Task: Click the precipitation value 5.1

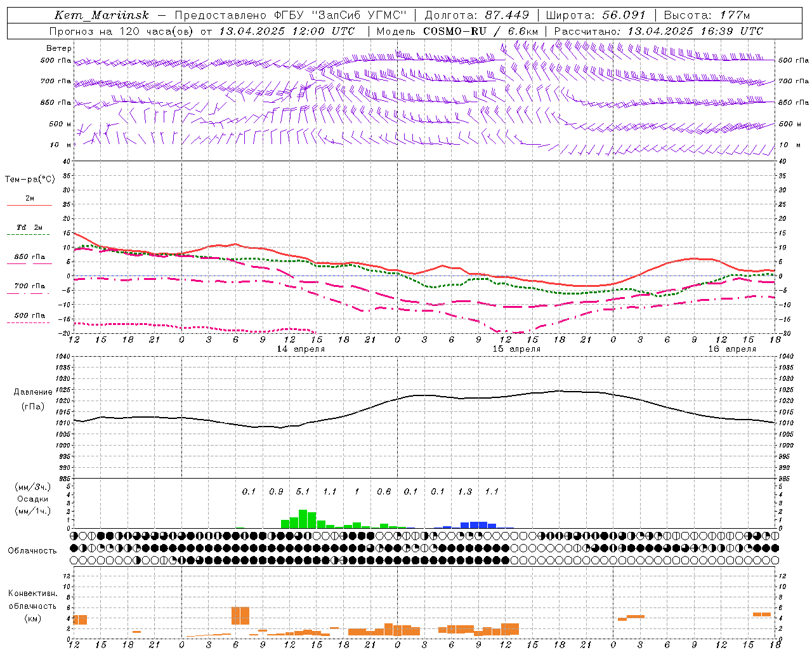Action: pos(303,491)
